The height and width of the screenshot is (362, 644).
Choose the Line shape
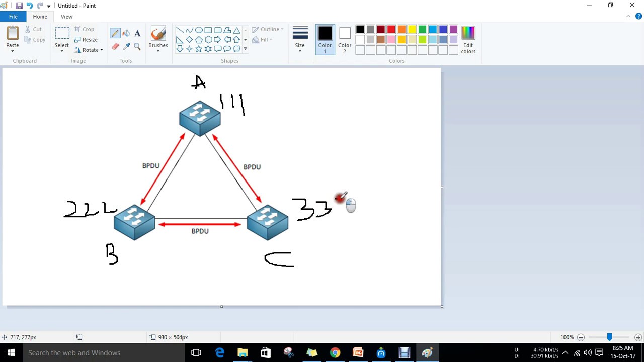pos(180,30)
